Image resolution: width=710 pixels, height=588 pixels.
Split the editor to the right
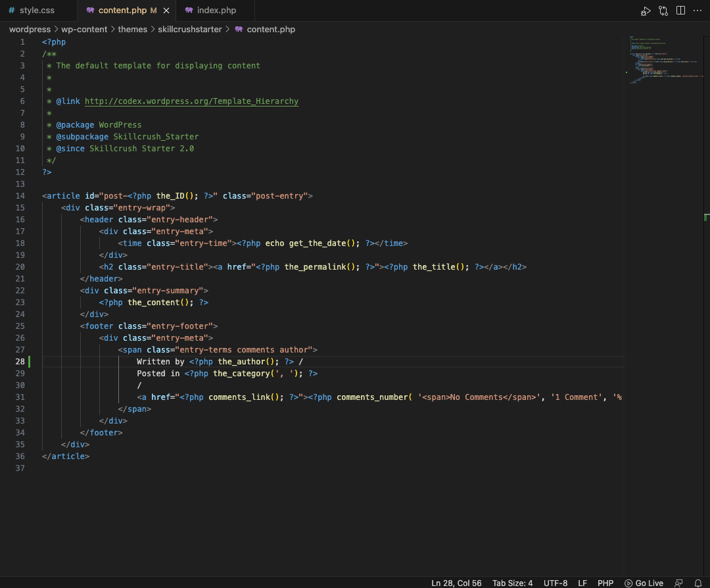click(x=680, y=10)
